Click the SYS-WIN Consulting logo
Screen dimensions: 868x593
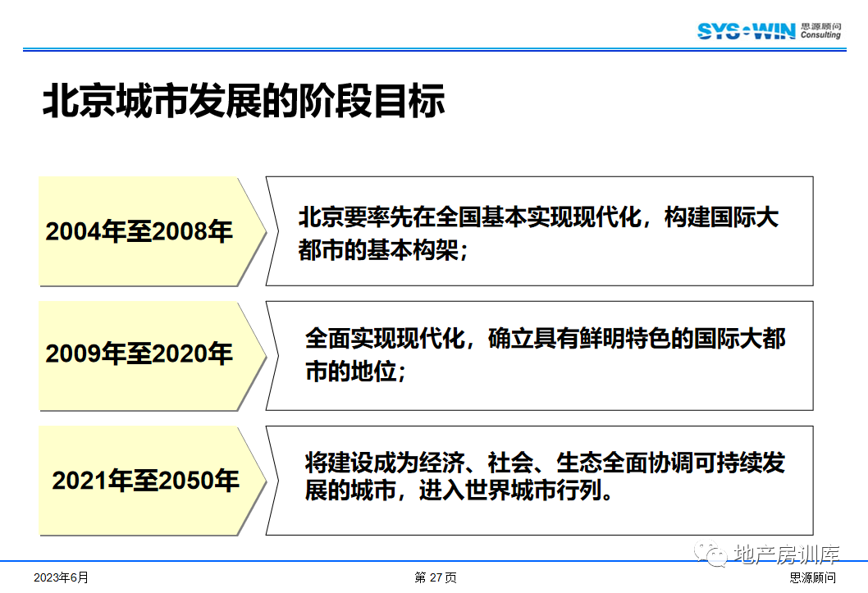click(x=769, y=31)
